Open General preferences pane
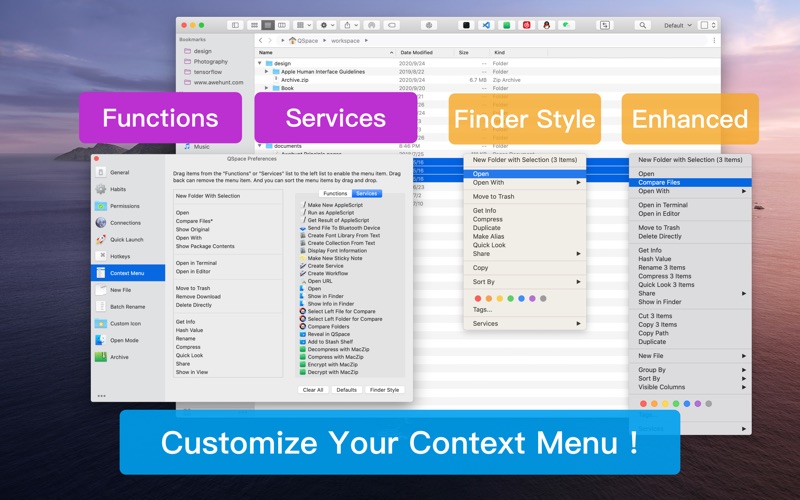 click(x=128, y=172)
